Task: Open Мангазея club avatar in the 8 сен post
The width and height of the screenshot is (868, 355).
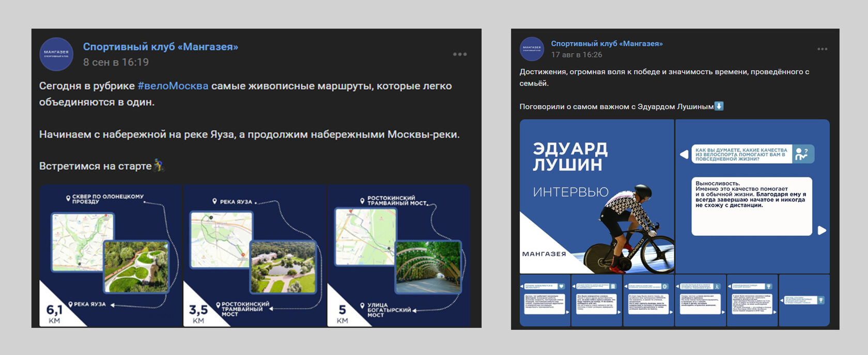Action: click(x=56, y=54)
